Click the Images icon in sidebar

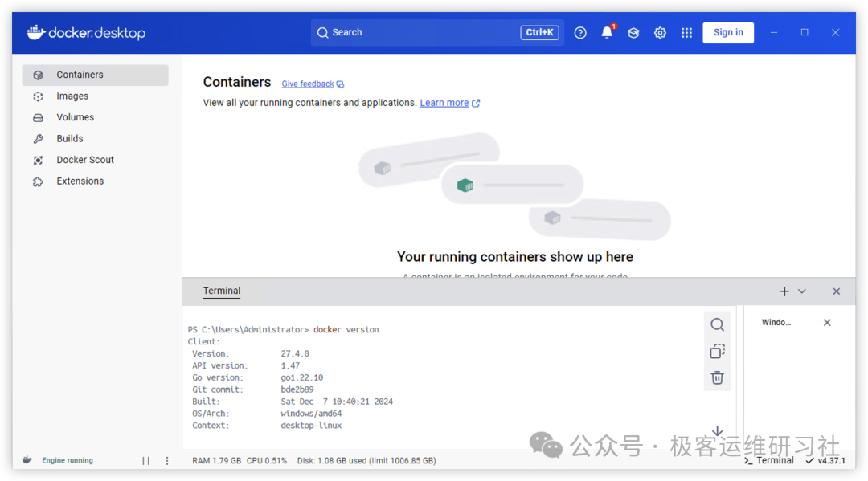39,96
